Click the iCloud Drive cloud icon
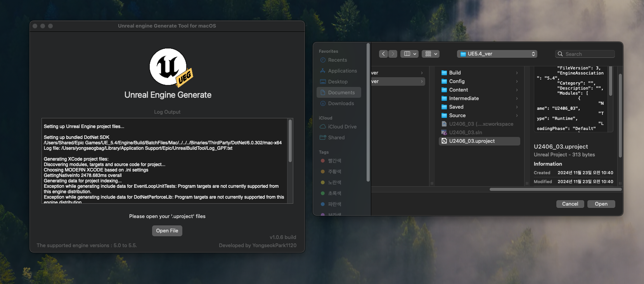The image size is (644, 284). pos(323,127)
